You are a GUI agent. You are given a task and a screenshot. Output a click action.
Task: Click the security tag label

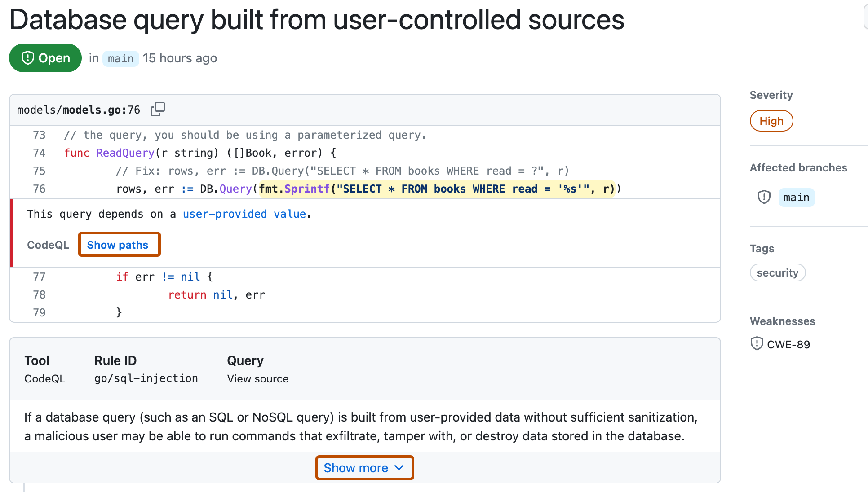[778, 273]
